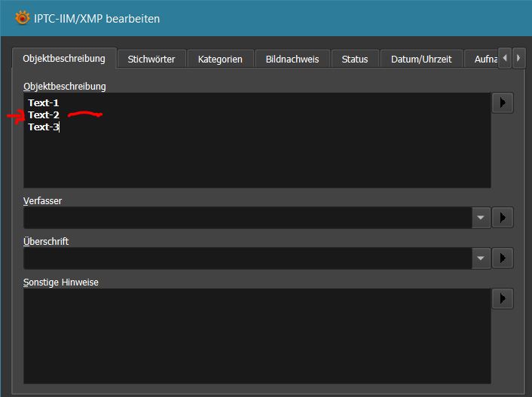Screen dimensions: 532x397
Task: Go to the Status tab
Action: [x=355, y=59]
